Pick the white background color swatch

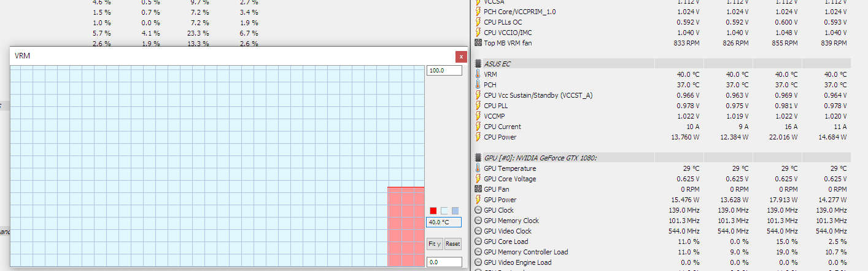coord(444,211)
